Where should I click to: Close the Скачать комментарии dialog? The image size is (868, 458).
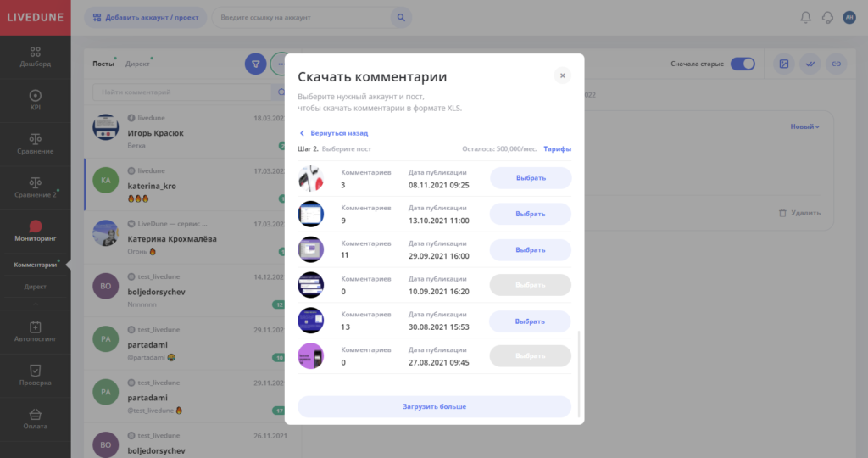562,75
